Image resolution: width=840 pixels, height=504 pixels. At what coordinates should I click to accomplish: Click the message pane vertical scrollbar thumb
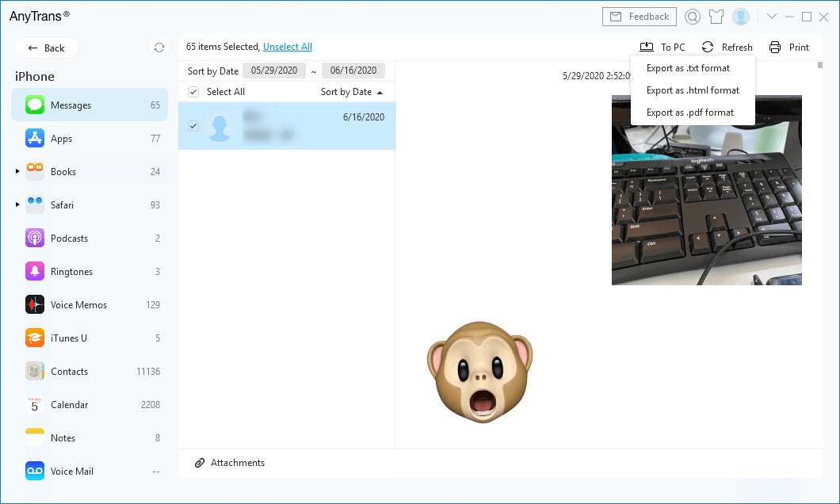click(x=819, y=65)
